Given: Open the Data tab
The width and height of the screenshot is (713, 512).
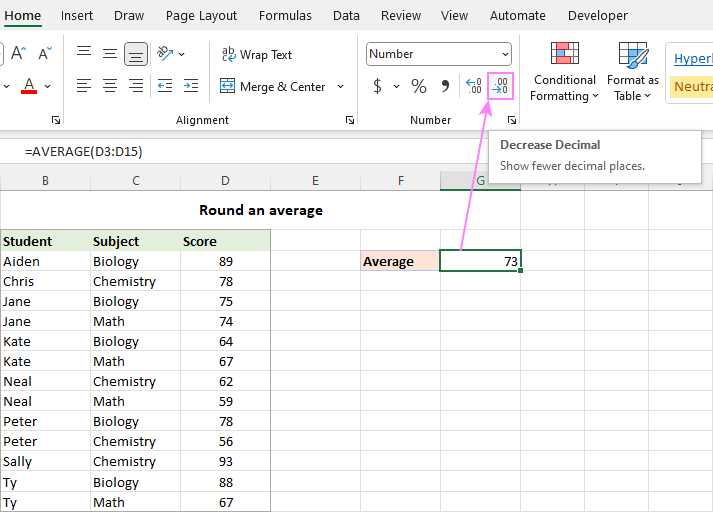Looking at the screenshot, I should coord(346,15).
